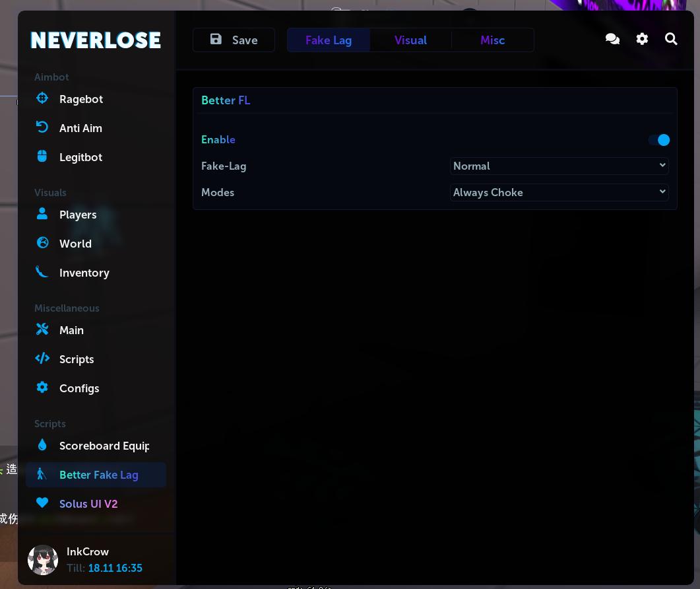Select the Ragebot crosshair icon

pyautogui.click(x=42, y=97)
